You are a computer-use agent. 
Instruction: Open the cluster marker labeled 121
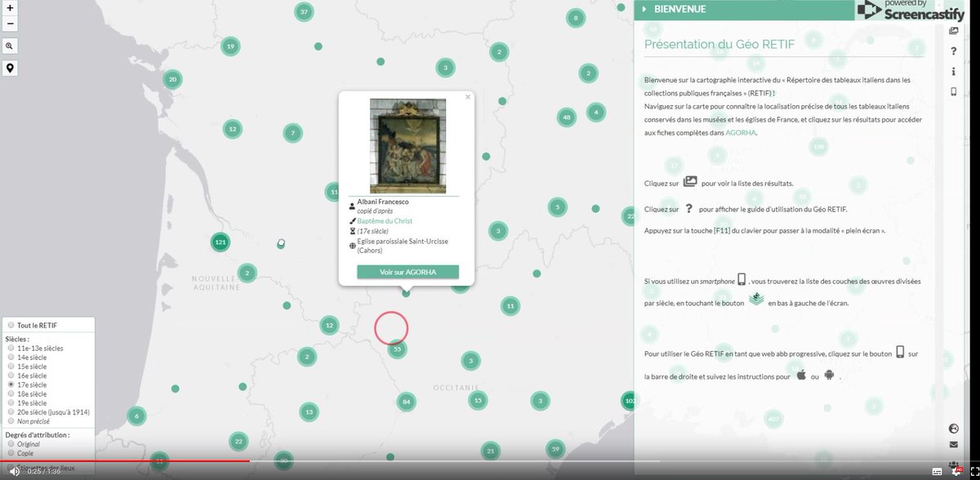coord(220,242)
